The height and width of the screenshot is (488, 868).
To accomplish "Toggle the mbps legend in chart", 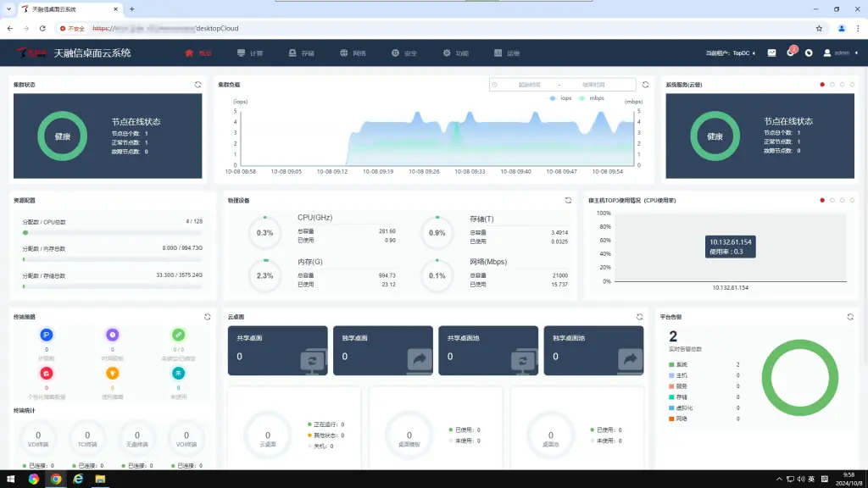I will [592, 98].
